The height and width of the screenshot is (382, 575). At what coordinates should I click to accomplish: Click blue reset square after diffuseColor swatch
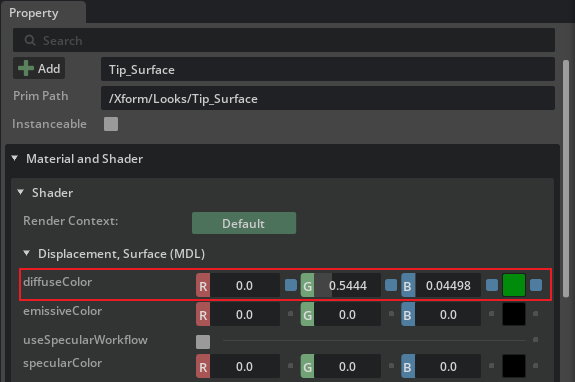point(536,285)
